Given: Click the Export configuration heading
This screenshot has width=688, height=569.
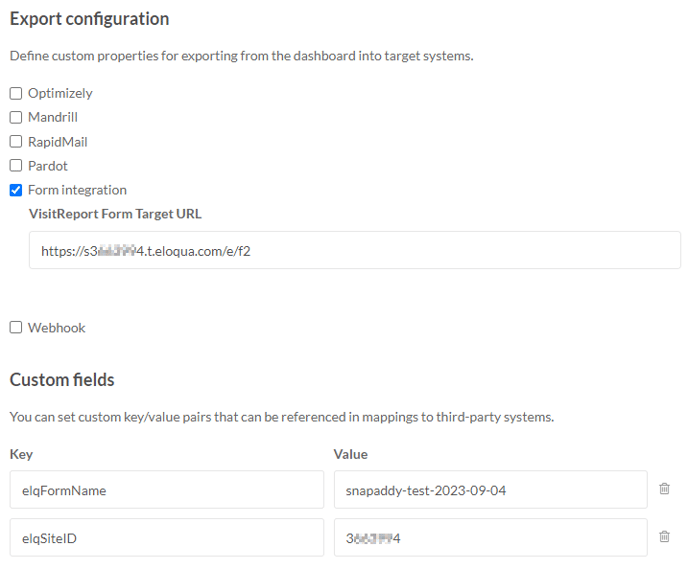Looking at the screenshot, I should [90, 19].
